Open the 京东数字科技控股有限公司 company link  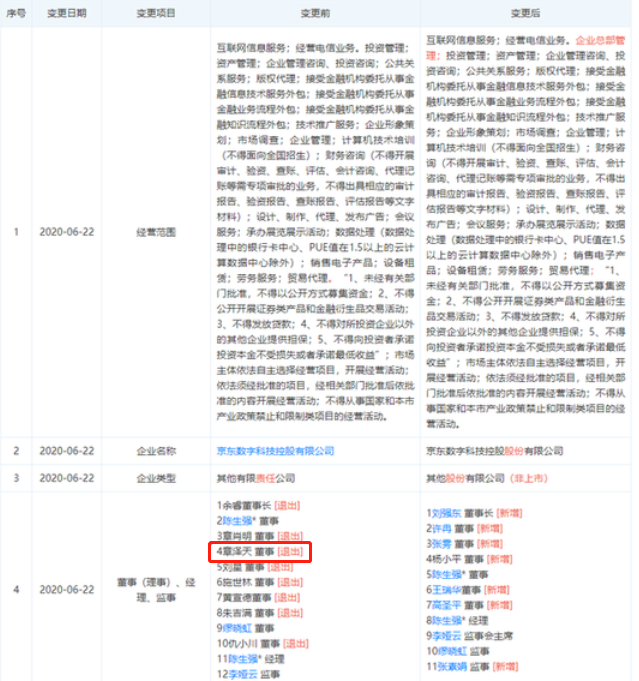coord(275,451)
